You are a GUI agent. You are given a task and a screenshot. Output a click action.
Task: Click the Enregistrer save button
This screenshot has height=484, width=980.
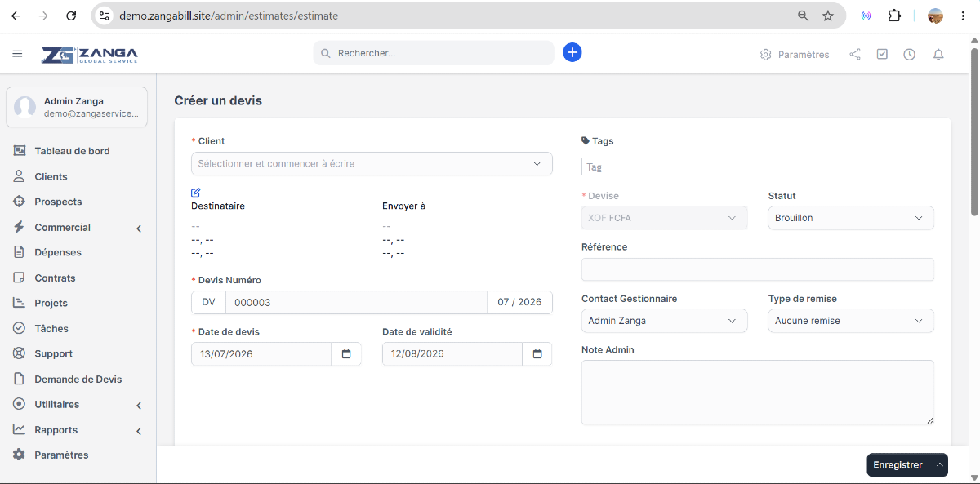pyautogui.click(x=898, y=464)
